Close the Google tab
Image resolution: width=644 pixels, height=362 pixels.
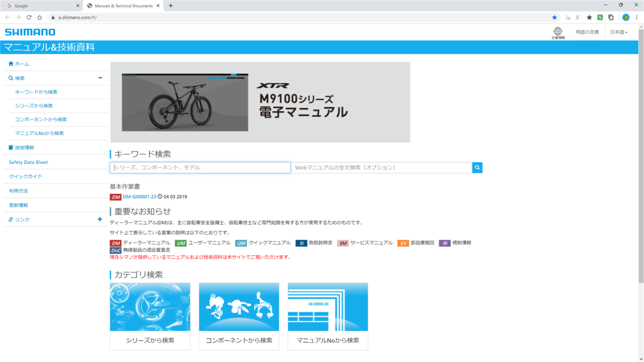pyautogui.click(x=77, y=5)
